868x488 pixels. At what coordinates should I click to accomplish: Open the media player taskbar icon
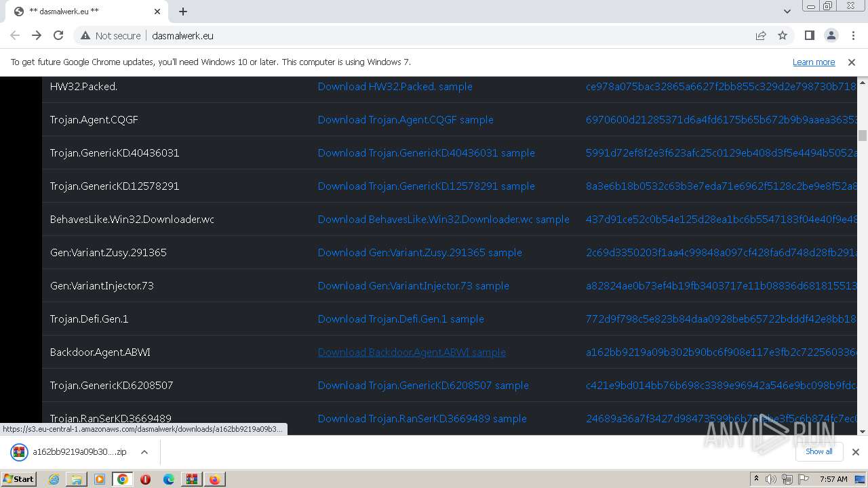pyautogui.click(x=100, y=479)
